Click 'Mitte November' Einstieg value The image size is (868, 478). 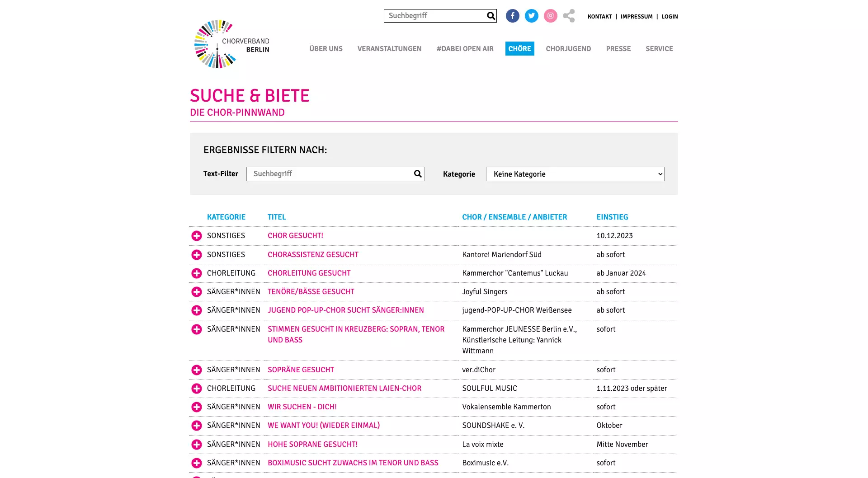pyautogui.click(x=622, y=445)
